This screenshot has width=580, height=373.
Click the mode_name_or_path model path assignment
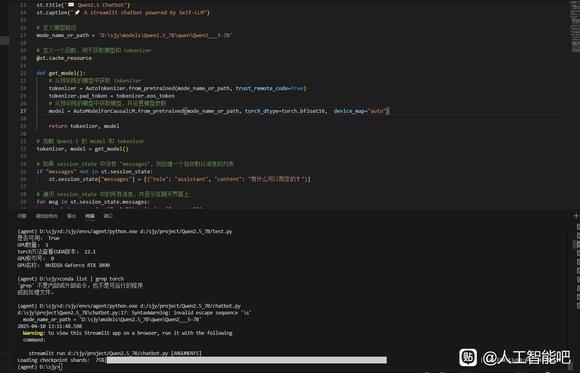pos(134,36)
